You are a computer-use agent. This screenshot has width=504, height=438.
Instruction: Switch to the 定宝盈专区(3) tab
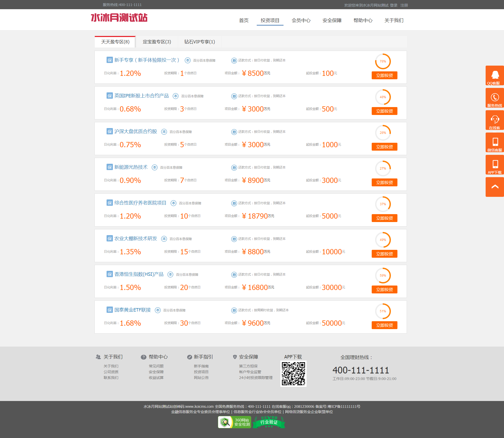coord(157,42)
